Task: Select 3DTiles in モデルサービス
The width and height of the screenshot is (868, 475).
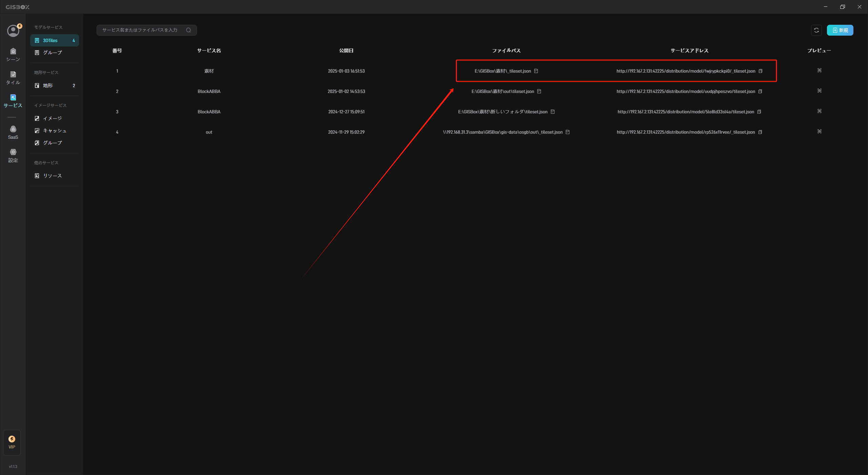Action: [55, 40]
